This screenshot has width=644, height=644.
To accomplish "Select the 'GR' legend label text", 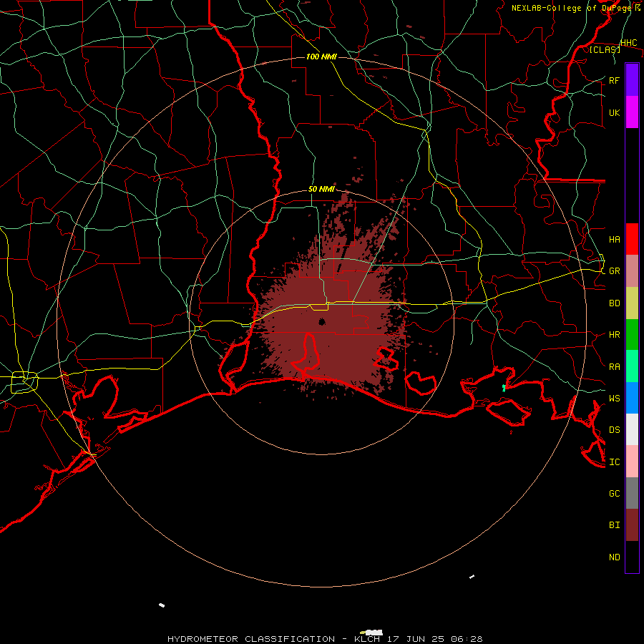I will (x=614, y=271).
